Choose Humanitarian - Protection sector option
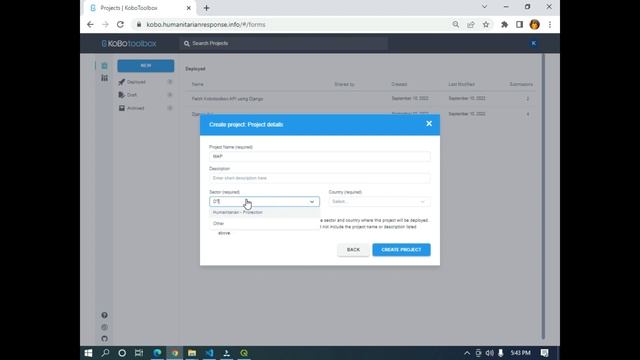Screen dimensions: 640x360 [264, 213]
